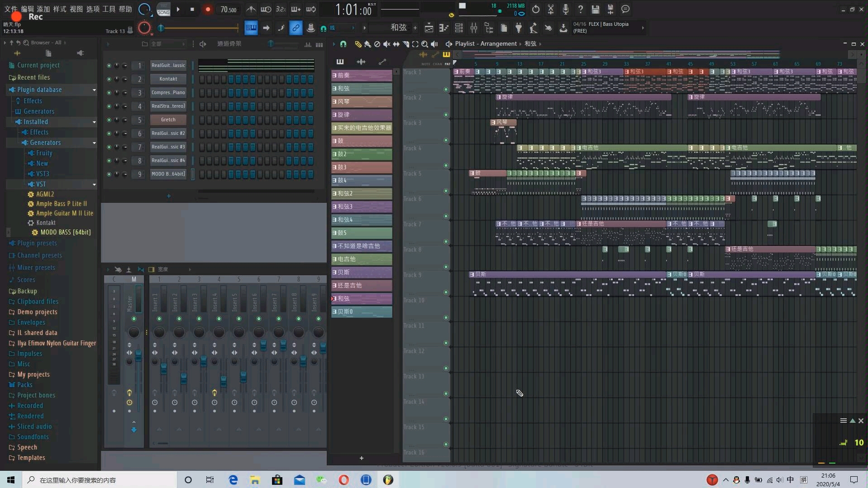Viewport: 868px width, 488px height.
Task: Open the Plugin picker icon
Action: click(x=519, y=28)
